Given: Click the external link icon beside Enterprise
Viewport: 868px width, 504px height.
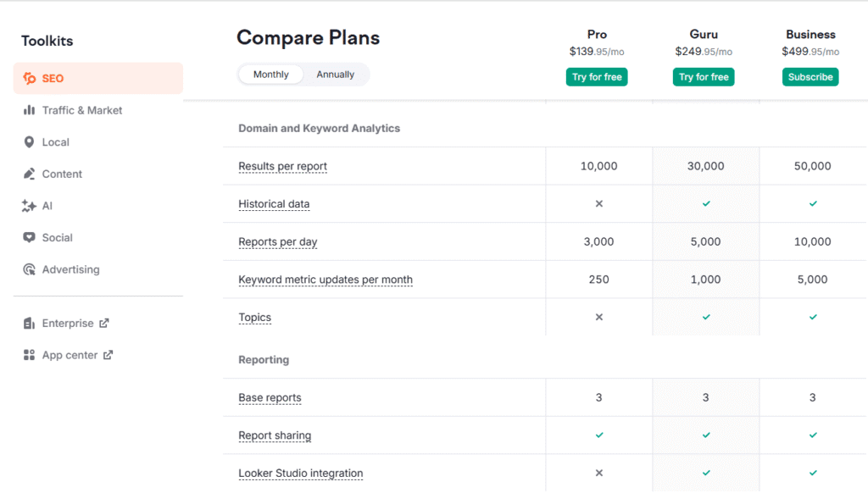Looking at the screenshot, I should pos(104,323).
